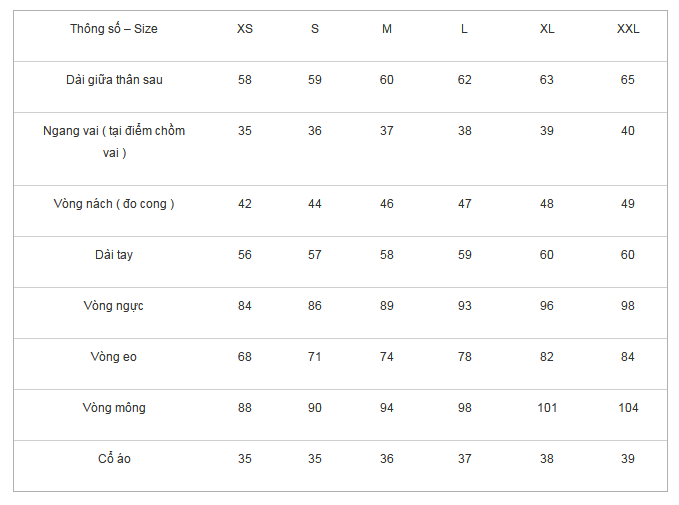Click the XXL size column header
The width and height of the screenshot is (679, 505).
[x=628, y=29]
